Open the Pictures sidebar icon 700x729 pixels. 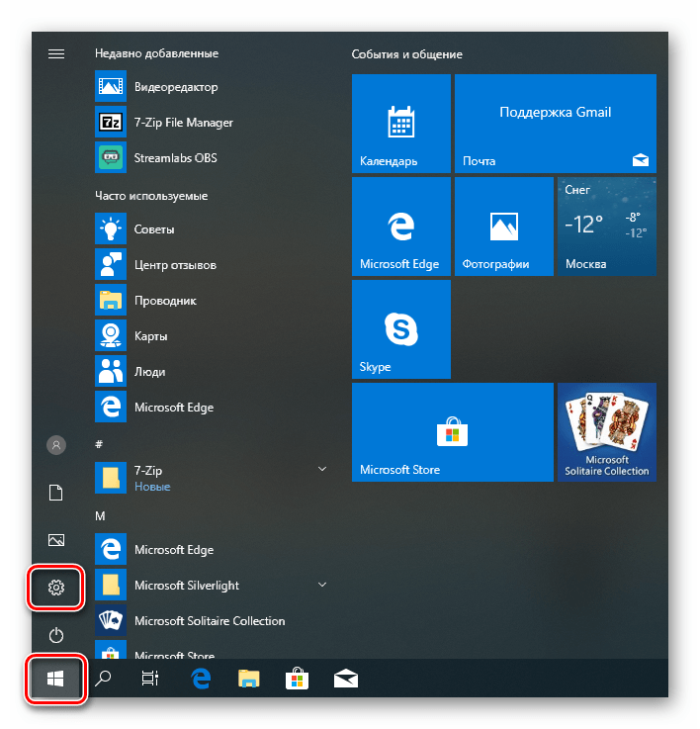click(56, 540)
